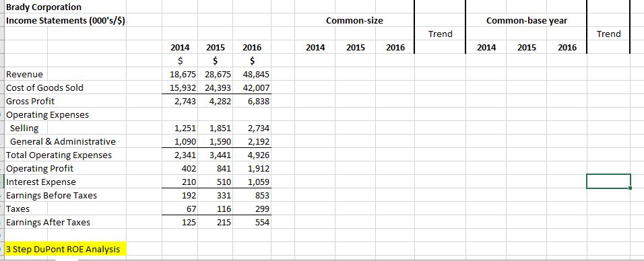Click the Common-size header cell
Viewport: 644px width, 261px height.
click(354, 21)
